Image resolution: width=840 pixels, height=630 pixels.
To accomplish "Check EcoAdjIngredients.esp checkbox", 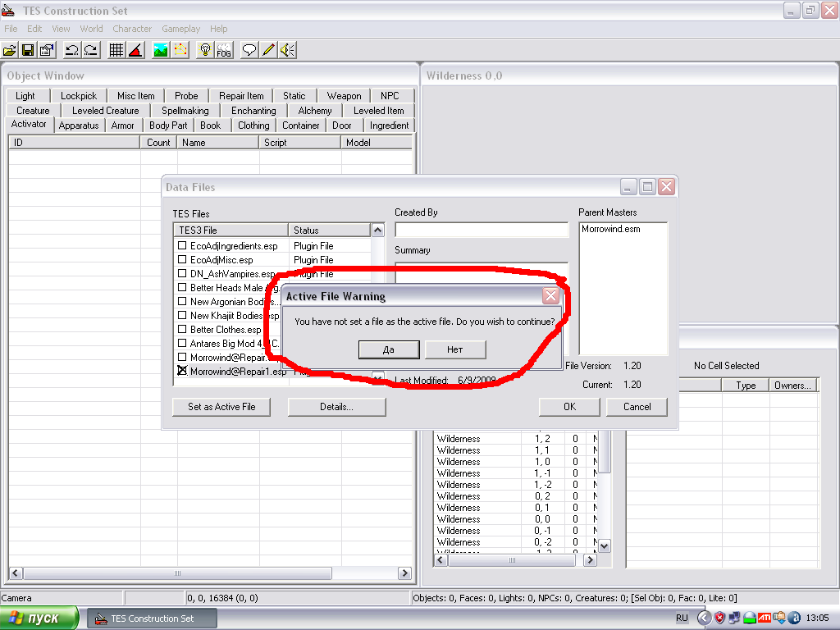I will point(182,245).
